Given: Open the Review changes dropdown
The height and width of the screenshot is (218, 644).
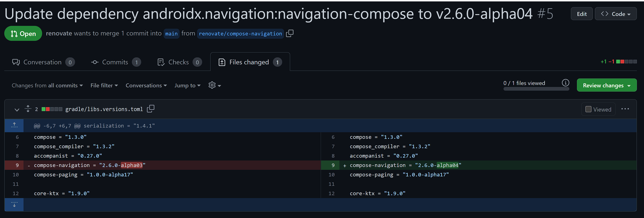Looking at the screenshot, I should pyautogui.click(x=607, y=85).
